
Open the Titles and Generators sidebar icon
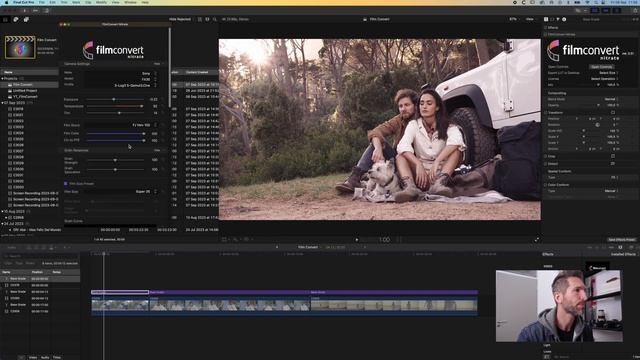[26, 19]
